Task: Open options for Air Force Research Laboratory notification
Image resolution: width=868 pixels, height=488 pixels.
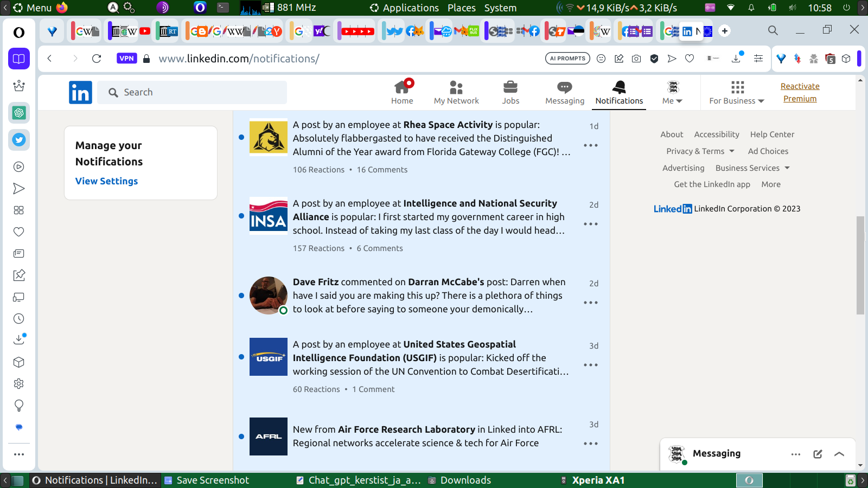Action: tap(591, 444)
